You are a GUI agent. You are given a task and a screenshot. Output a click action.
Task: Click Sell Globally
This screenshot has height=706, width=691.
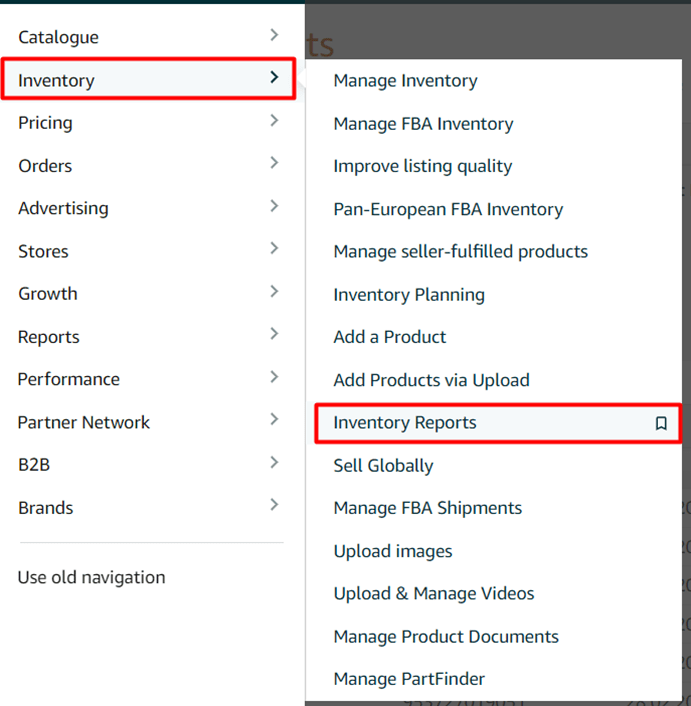[x=383, y=466]
